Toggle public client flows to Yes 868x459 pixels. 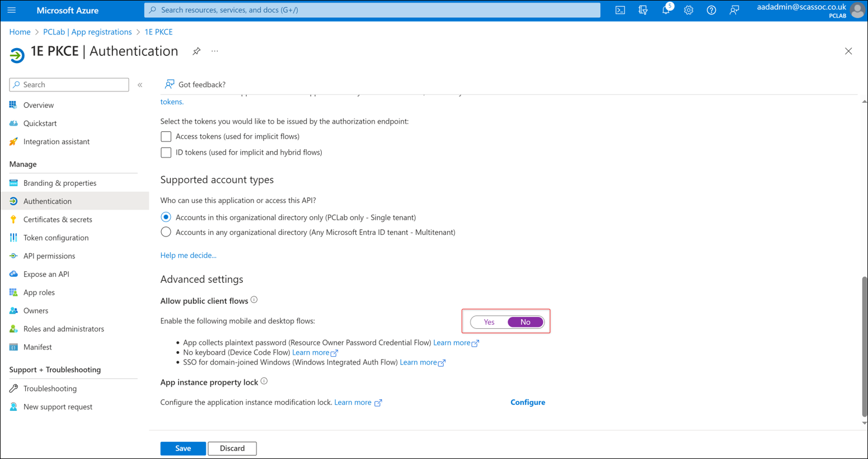point(489,322)
